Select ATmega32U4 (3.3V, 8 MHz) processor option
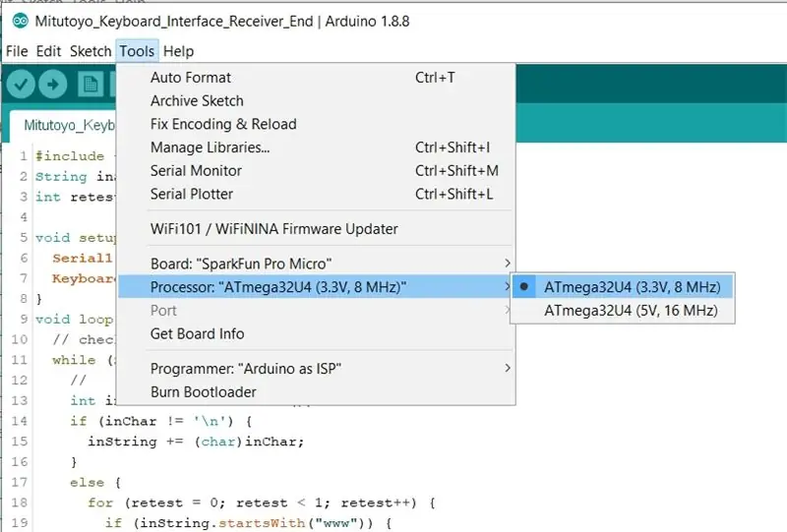787x532 pixels. click(x=623, y=287)
